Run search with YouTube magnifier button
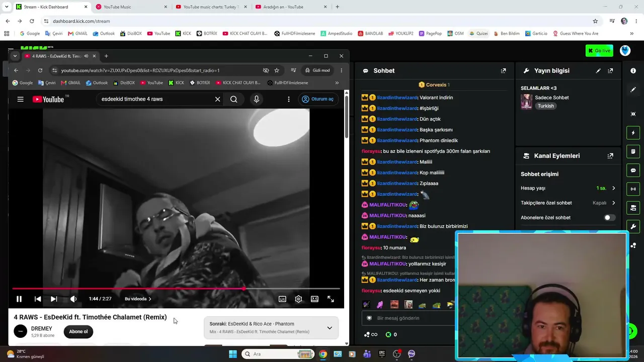The height and width of the screenshot is (362, 644). 234,99
